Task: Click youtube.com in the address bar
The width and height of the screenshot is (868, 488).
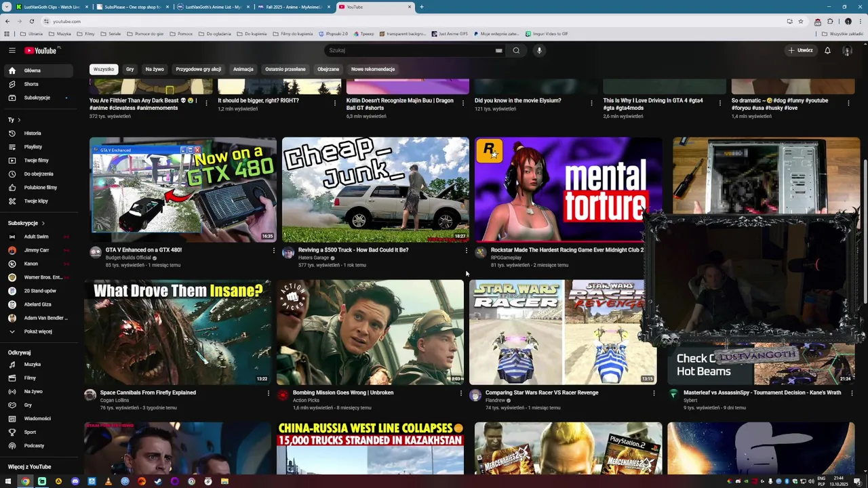Action: 66,21
